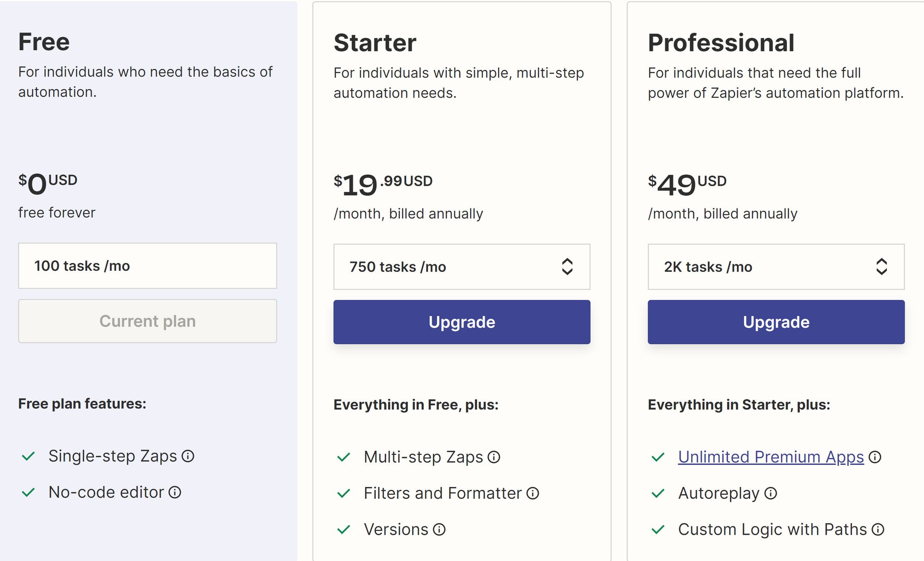Click info icon for Custom Logic with Paths

pyautogui.click(x=877, y=529)
